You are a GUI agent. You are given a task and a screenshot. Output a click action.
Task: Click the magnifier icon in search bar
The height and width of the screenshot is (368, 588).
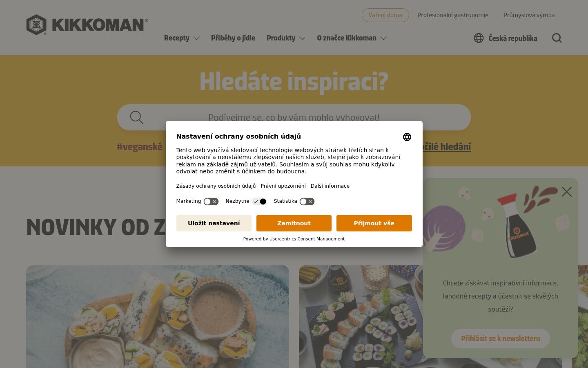(x=136, y=117)
